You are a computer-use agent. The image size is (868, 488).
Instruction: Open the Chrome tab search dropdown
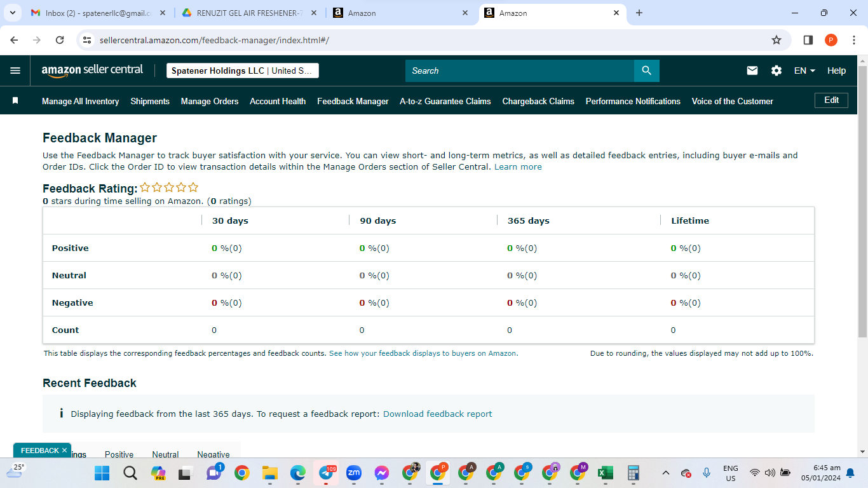click(13, 13)
